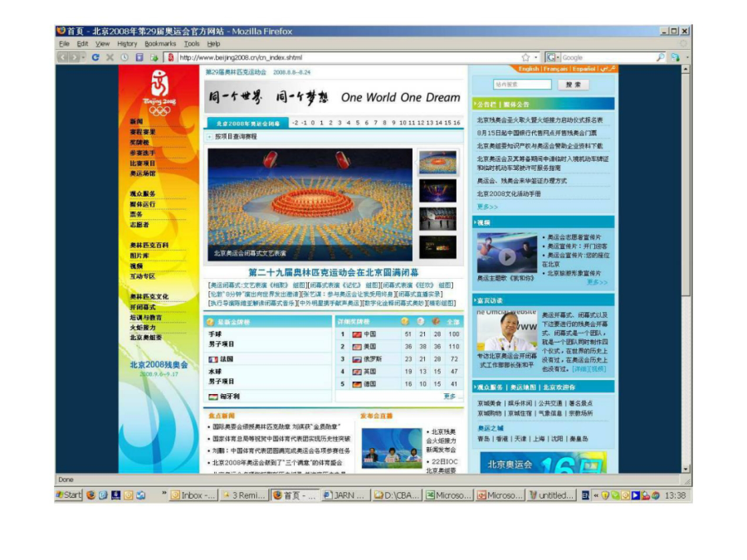Expand quick launch overflow chevron
Screen dimensions: 747x560
pos(164,492)
